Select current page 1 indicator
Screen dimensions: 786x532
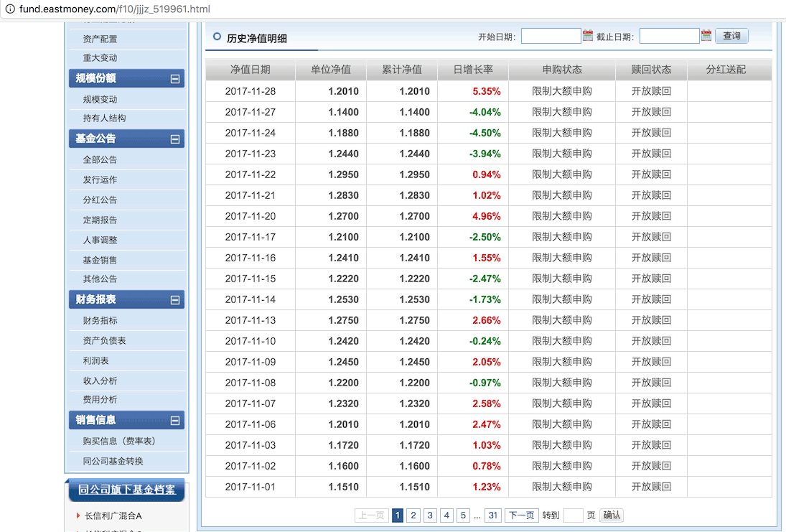(398, 515)
